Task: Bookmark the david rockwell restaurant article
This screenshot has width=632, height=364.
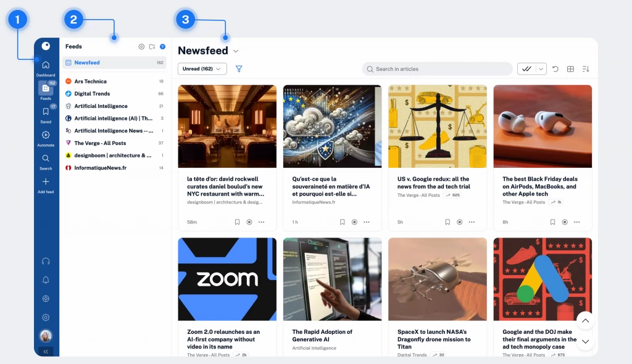Action: tap(237, 222)
